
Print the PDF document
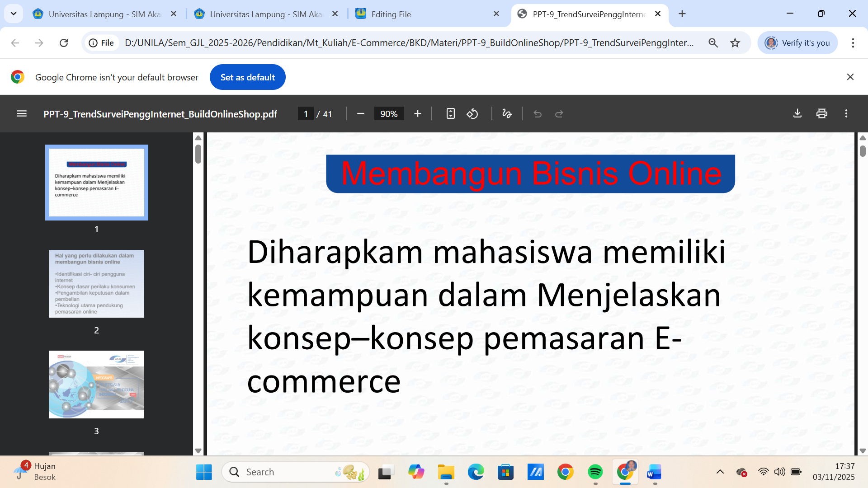(822, 114)
